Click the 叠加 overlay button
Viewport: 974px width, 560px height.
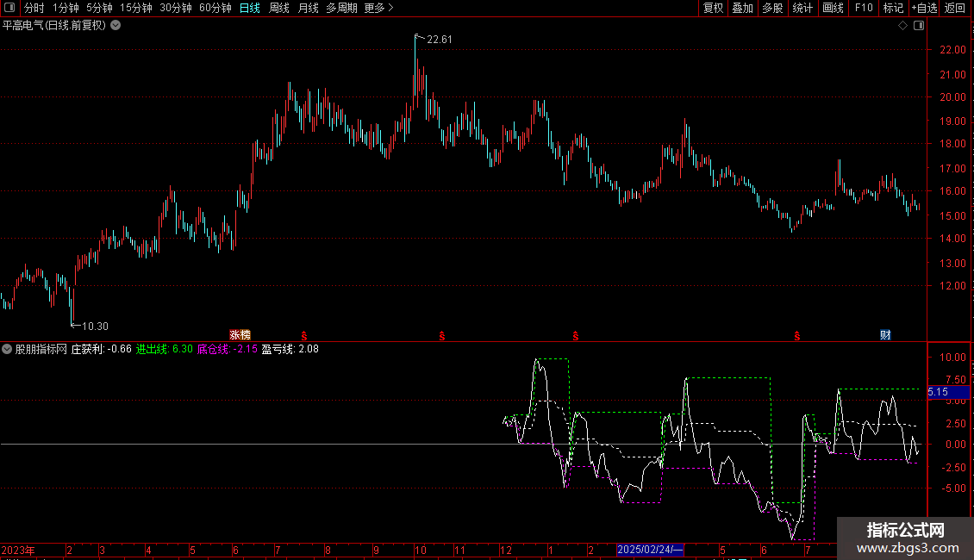pos(742,8)
